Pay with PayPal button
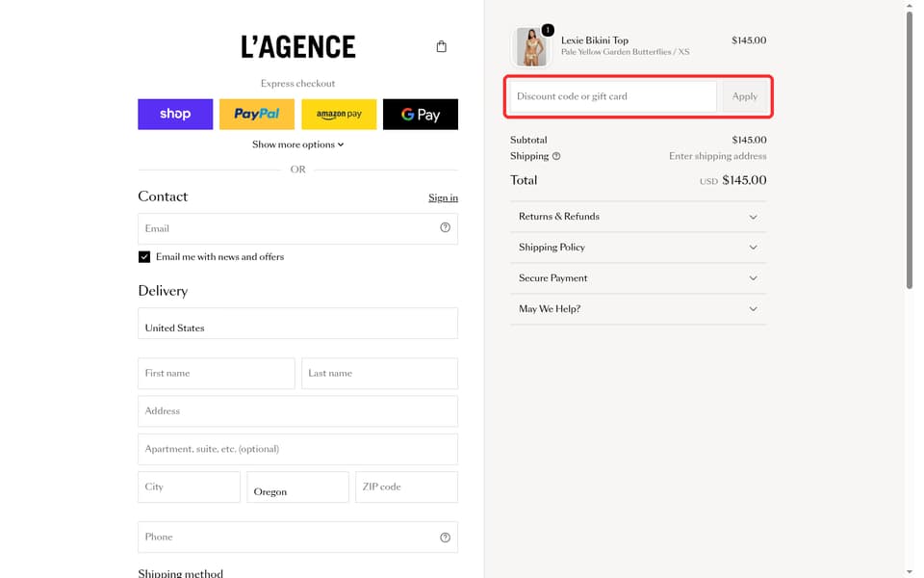 pyautogui.click(x=257, y=115)
